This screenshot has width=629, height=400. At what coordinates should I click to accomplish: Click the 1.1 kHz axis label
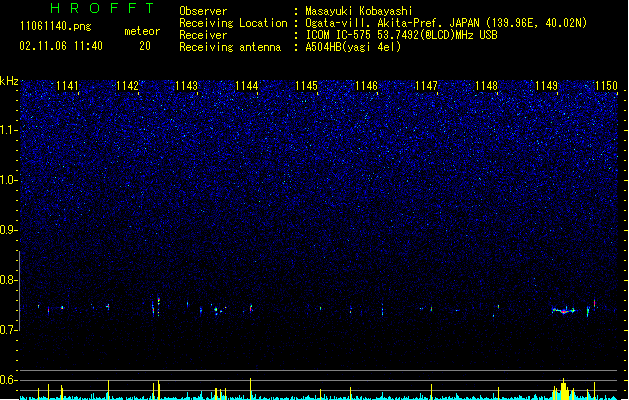point(9,130)
